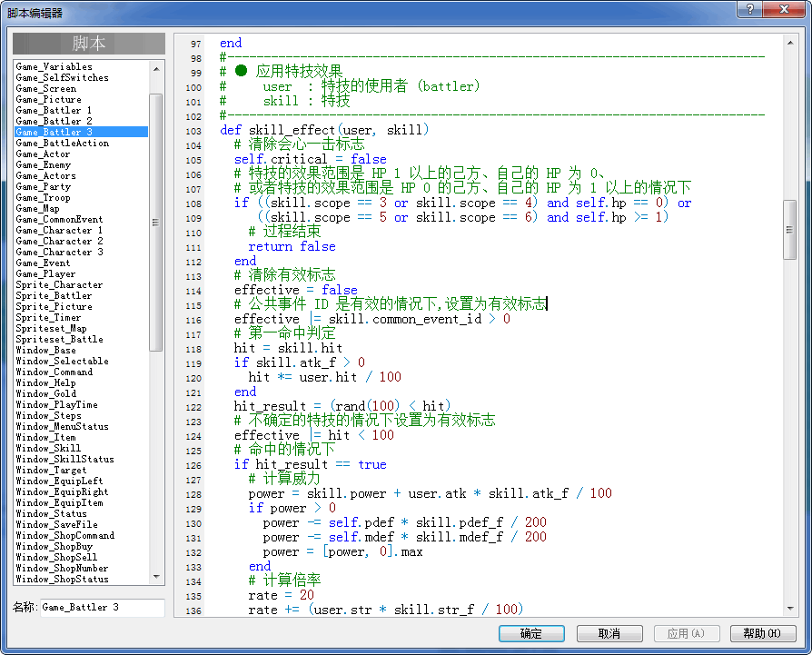Select Game_Battler 2 script
The width and height of the screenshot is (812, 655).
(x=54, y=121)
